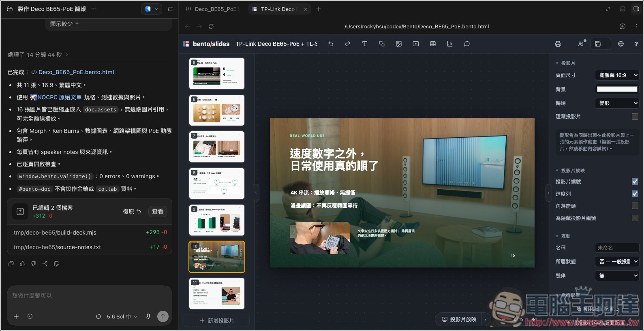Open the task list icon in header
644x331 pixels.
click(x=170, y=9)
